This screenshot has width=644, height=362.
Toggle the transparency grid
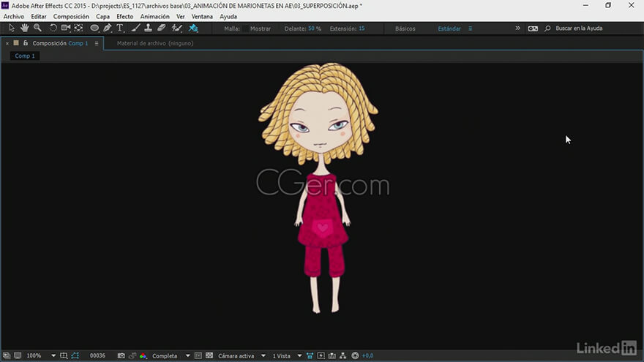[x=209, y=355]
